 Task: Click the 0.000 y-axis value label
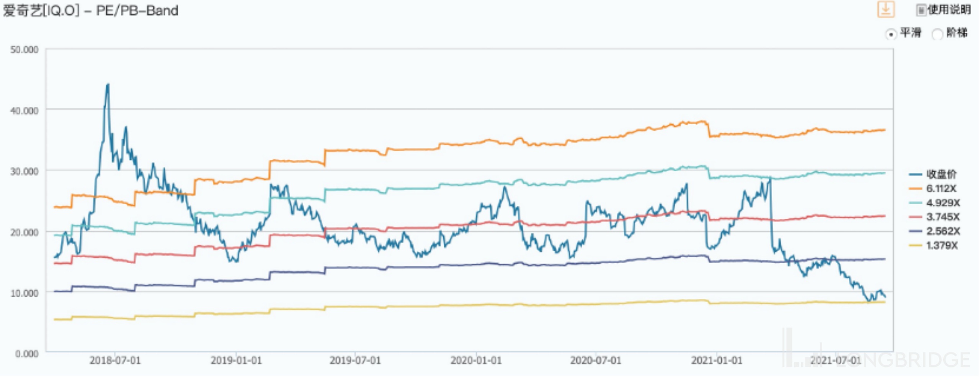pos(27,354)
